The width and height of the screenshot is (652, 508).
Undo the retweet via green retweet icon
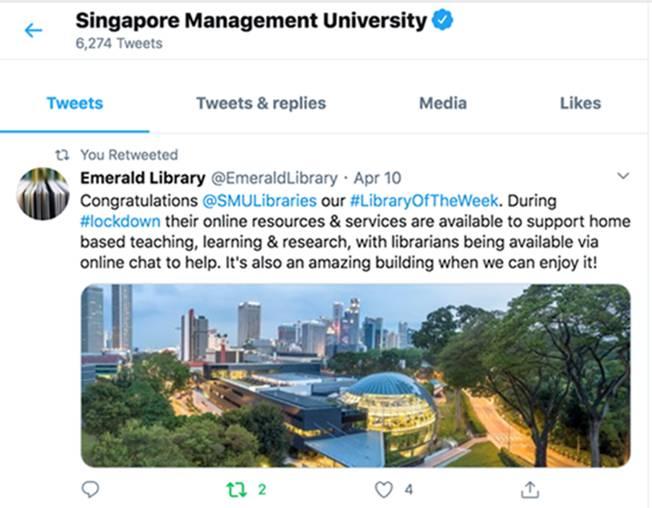coord(237,490)
